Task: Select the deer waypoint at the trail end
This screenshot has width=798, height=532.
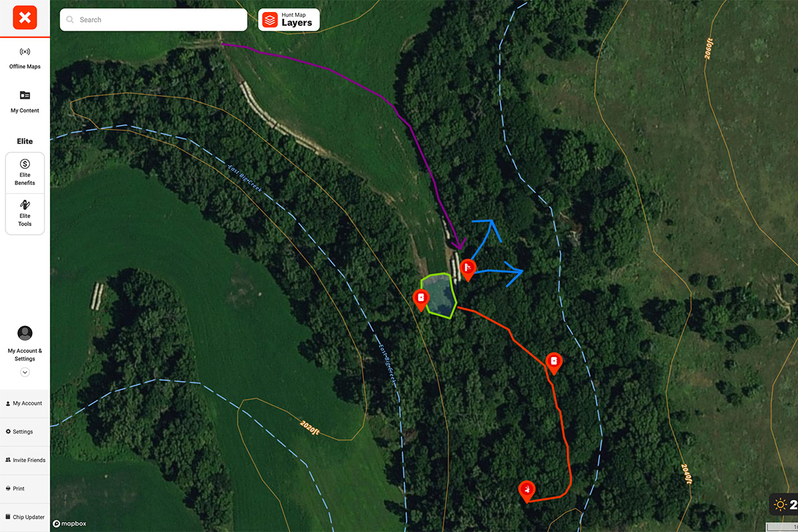Action: point(527,491)
